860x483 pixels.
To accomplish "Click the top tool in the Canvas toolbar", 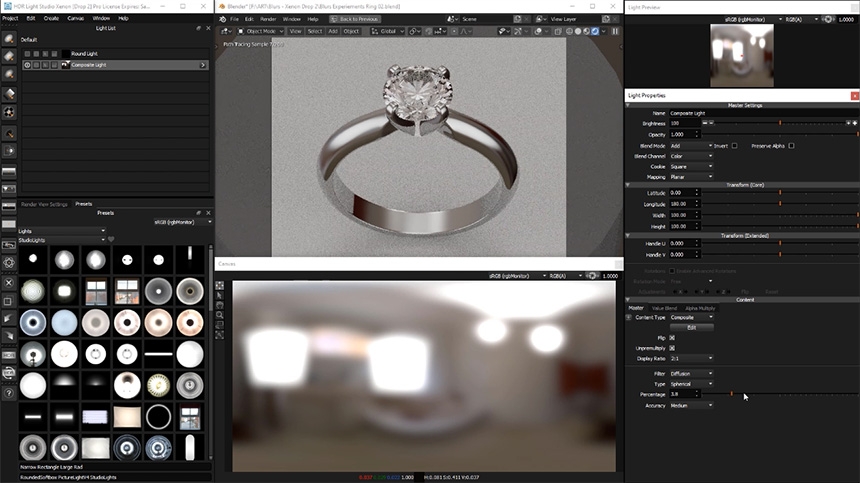I will point(219,285).
